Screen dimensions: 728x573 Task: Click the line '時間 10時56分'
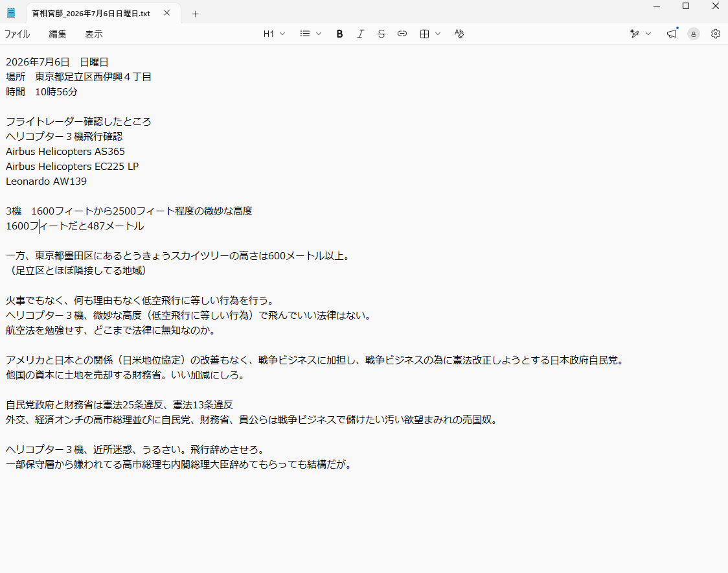[x=42, y=92]
